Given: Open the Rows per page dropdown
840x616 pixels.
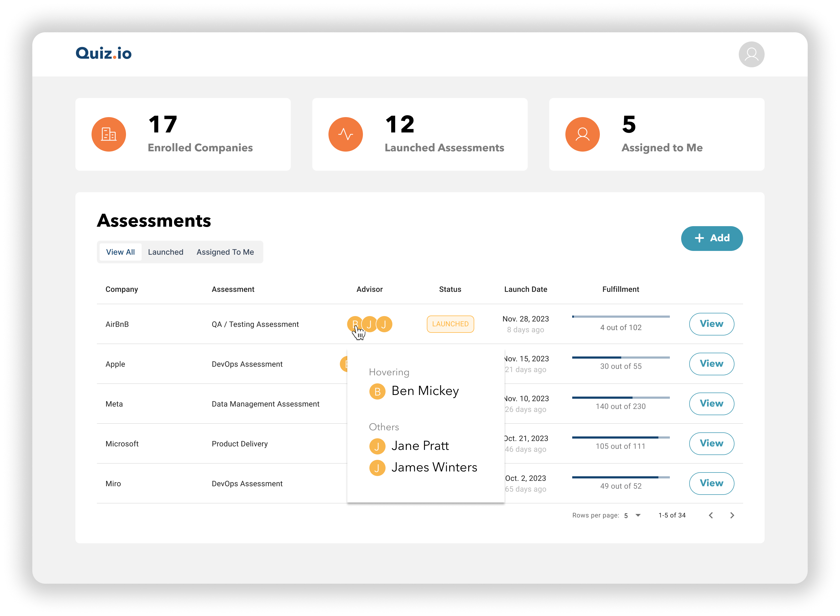Looking at the screenshot, I should point(632,515).
